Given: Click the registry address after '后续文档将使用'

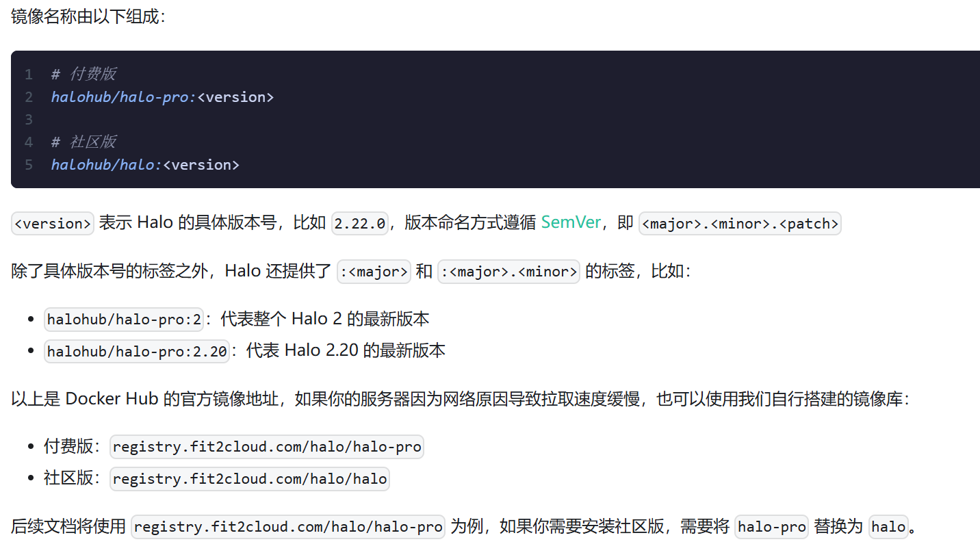Looking at the screenshot, I should click(288, 527).
